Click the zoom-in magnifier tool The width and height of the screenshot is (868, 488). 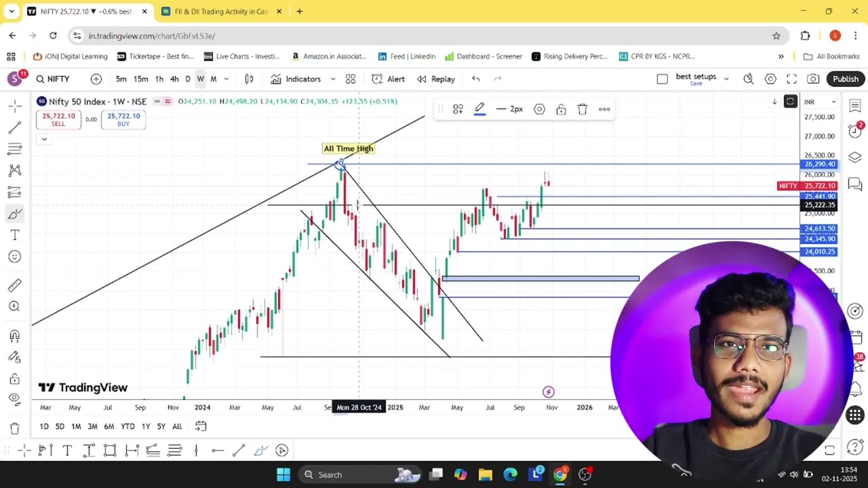pyautogui.click(x=14, y=306)
